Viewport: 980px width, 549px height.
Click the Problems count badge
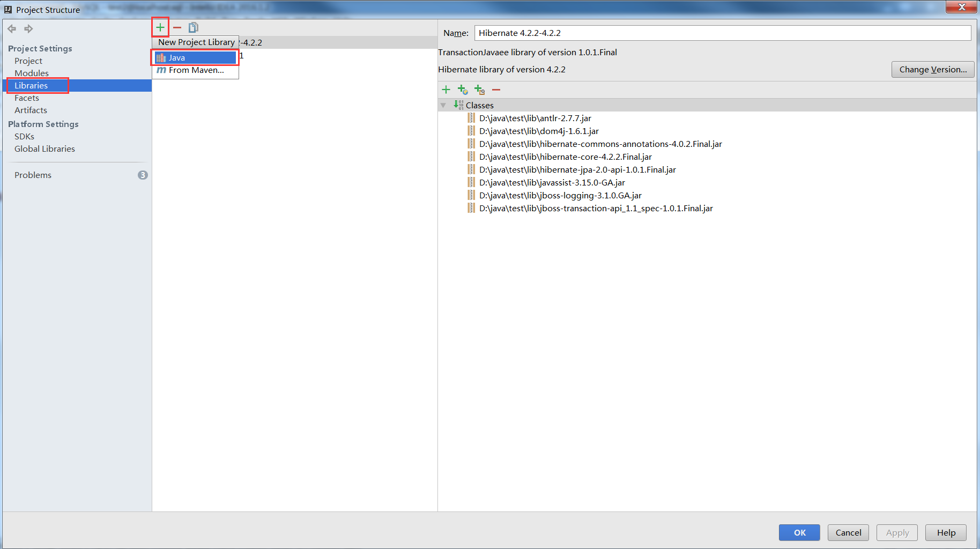pyautogui.click(x=143, y=175)
